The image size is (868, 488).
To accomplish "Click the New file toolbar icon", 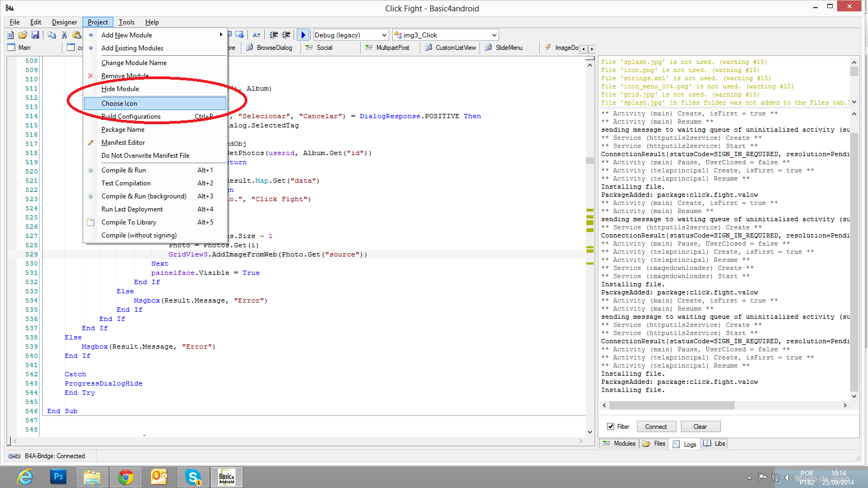I will tap(10, 35).
